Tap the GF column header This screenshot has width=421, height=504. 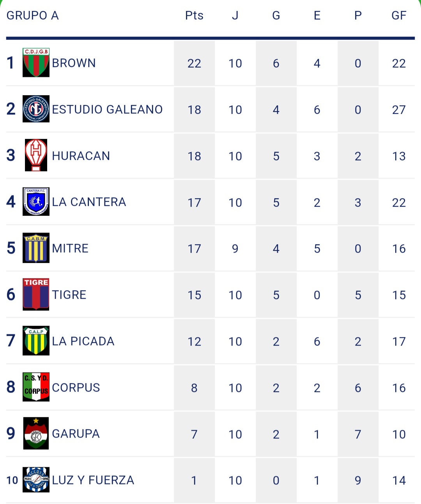tap(399, 16)
